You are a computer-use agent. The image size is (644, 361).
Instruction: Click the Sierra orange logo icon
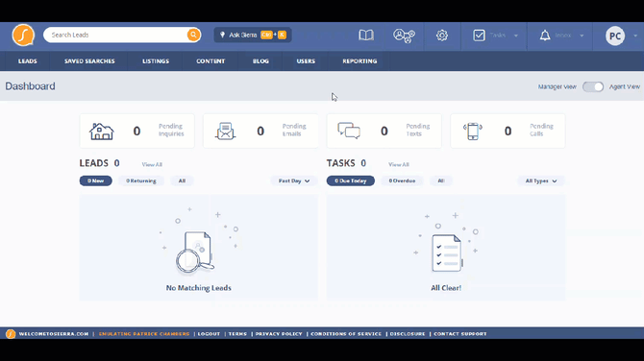pos(23,35)
